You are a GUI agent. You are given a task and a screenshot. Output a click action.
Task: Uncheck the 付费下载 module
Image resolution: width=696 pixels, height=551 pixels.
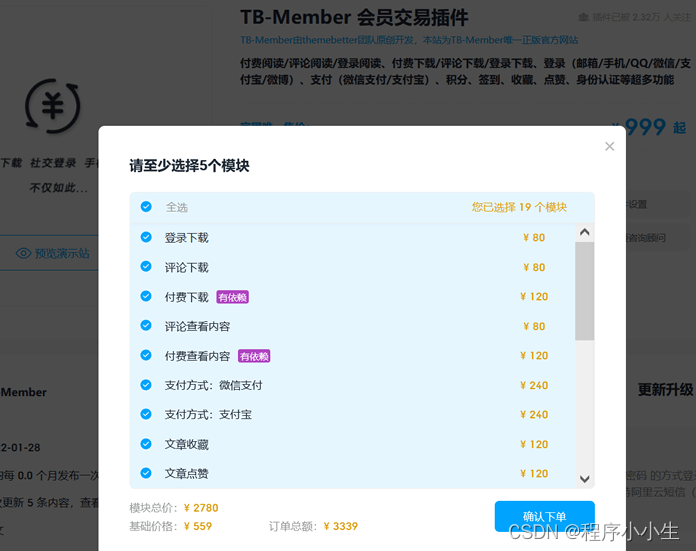(146, 296)
